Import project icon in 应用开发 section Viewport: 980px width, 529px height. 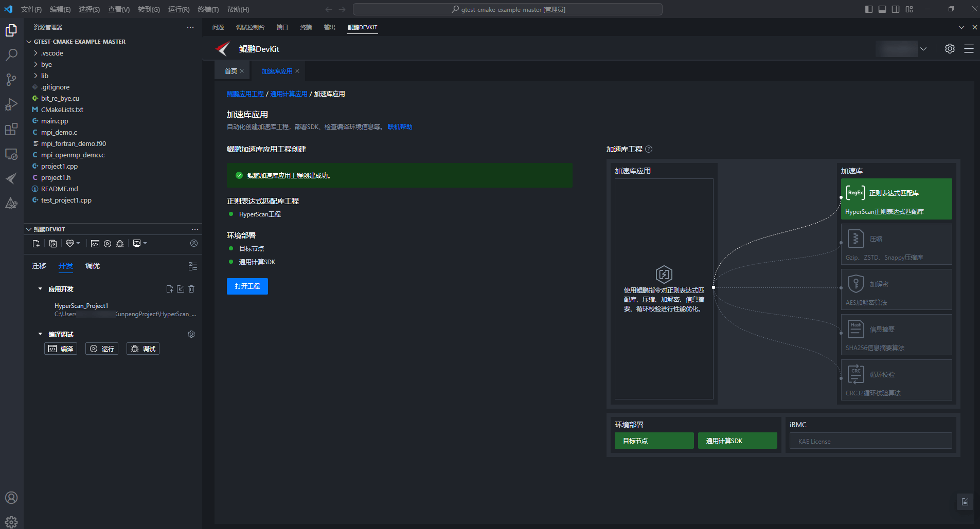[181, 289]
